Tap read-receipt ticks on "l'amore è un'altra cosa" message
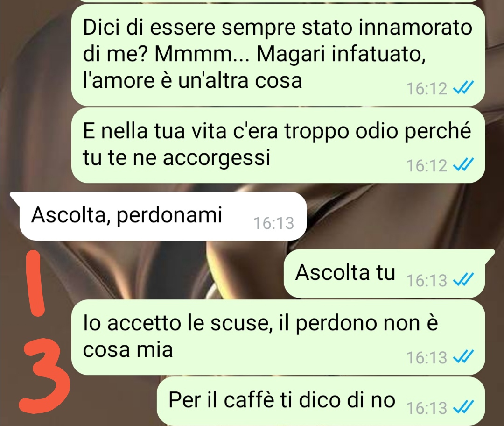504x426 pixels. [x=463, y=88]
